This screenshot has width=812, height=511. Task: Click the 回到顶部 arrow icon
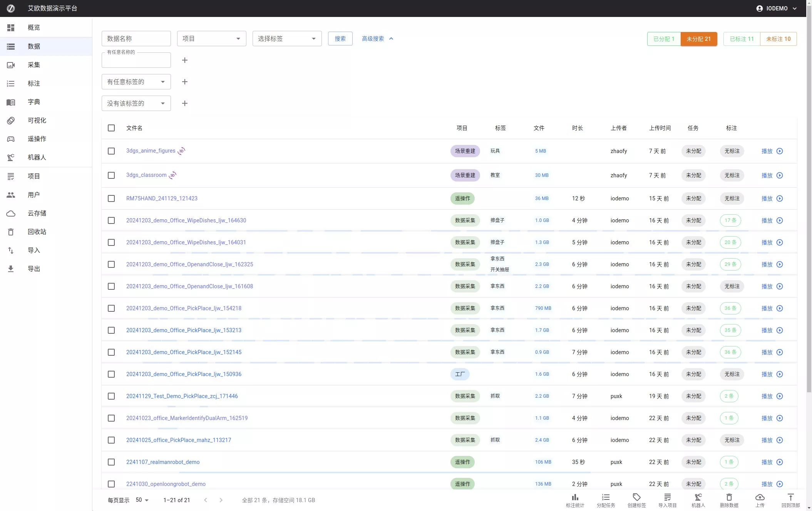point(790,498)
